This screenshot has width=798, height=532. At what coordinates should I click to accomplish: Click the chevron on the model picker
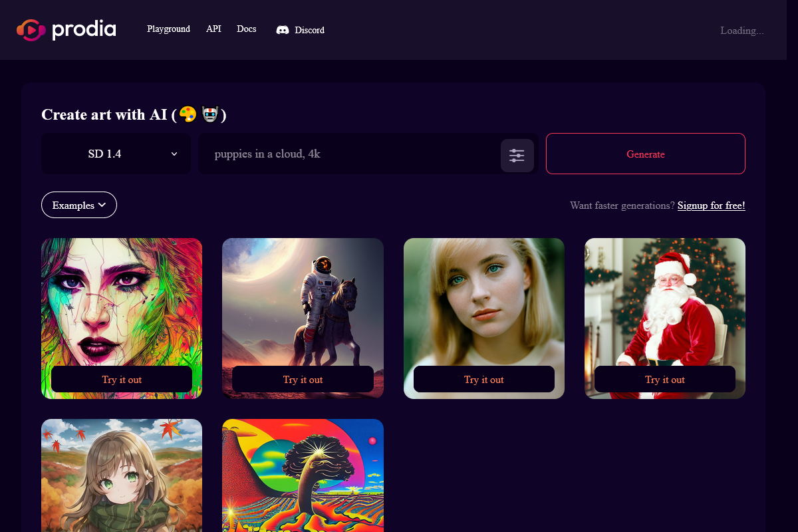point(174,154)
